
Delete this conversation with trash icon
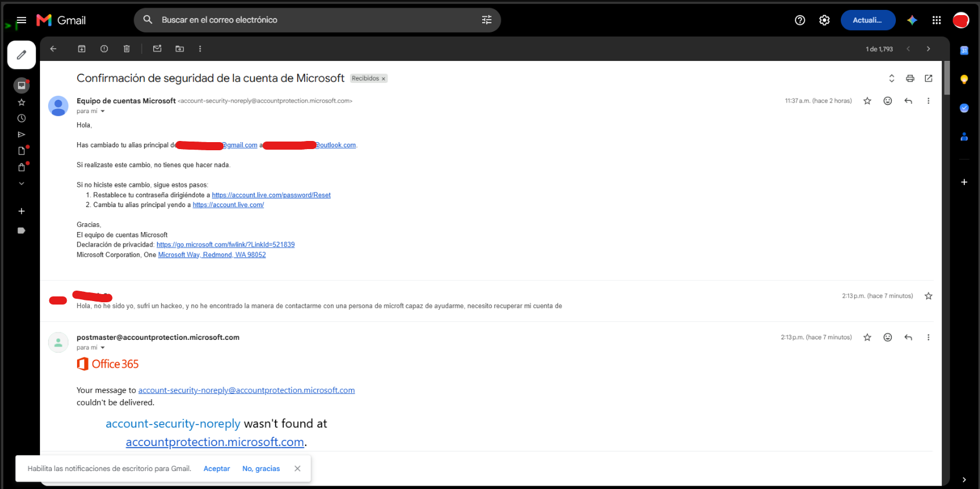(126, 49)
